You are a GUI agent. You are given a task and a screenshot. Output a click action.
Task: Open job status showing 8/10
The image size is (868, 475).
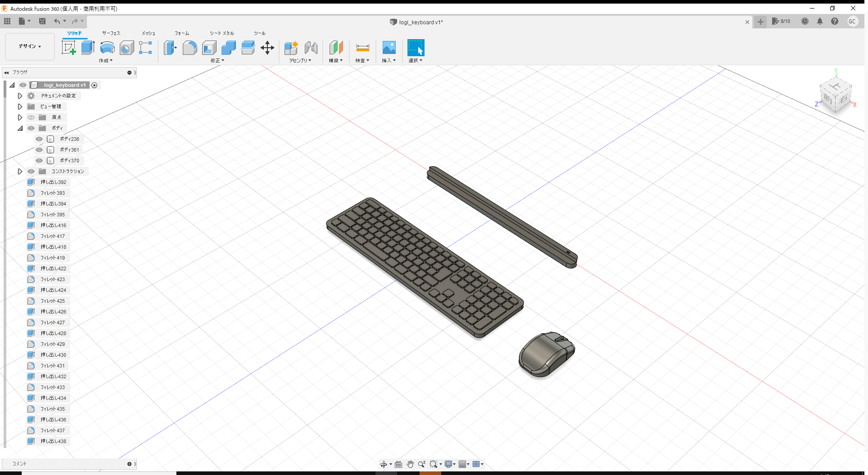(x=782, y=21)
